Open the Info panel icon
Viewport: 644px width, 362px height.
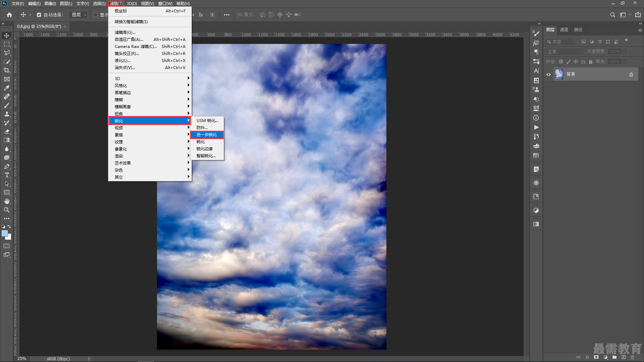pyautogui.click(x=536, y=118)
